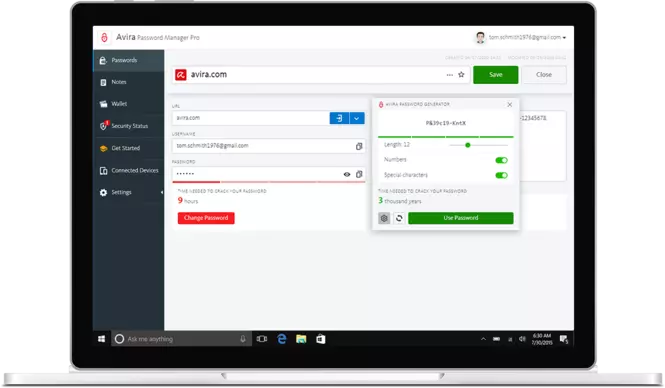Copy the username with the copy icon
The width and height of the screenshot is (665, 388).
coord(359,146)
